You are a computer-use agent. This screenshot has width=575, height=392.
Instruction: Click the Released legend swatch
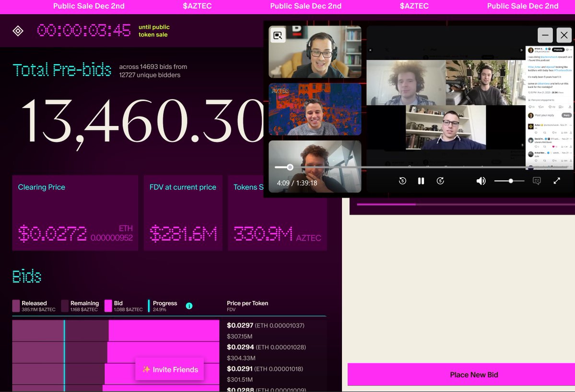pyautogui.click(x=16, y=306)
